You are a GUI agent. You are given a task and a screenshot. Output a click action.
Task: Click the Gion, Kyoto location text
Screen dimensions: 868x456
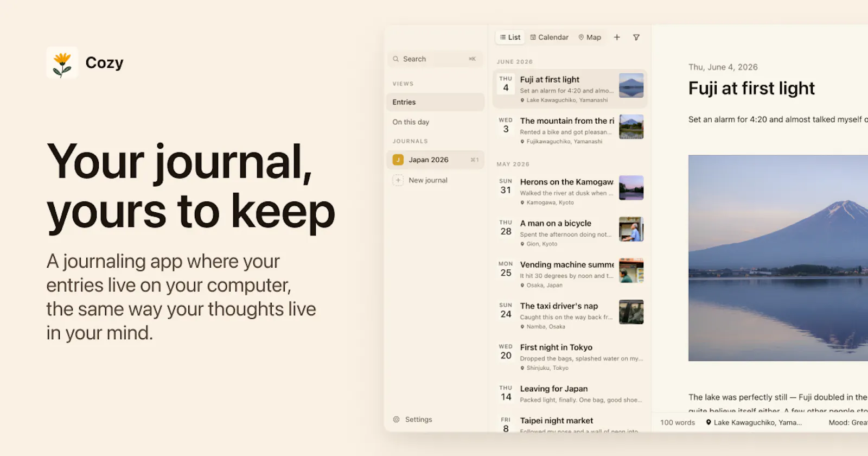[542, 244]
